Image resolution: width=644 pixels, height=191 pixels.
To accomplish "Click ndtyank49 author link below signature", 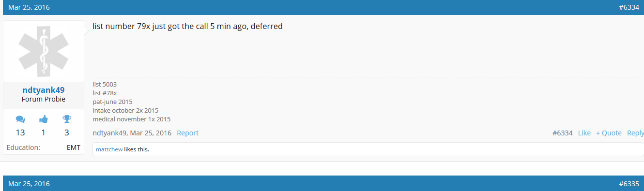I will [x=110, y=133].
